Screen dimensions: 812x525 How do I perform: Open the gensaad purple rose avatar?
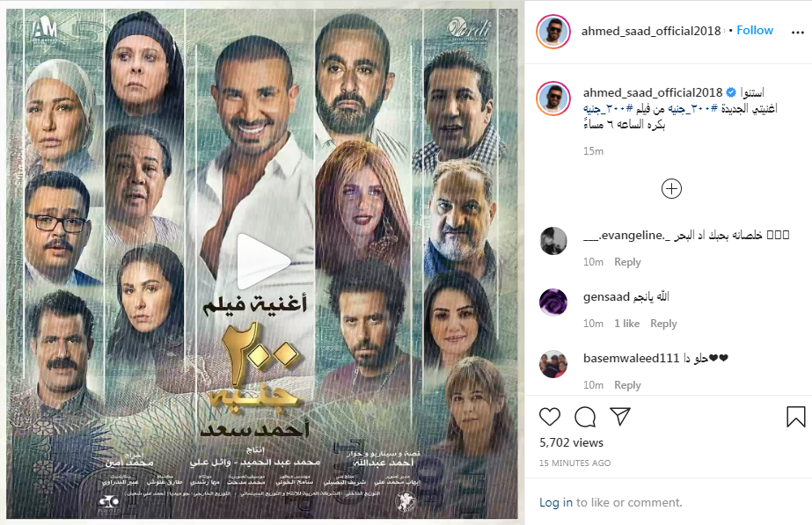pyautogui.click(x=553, y=303)
